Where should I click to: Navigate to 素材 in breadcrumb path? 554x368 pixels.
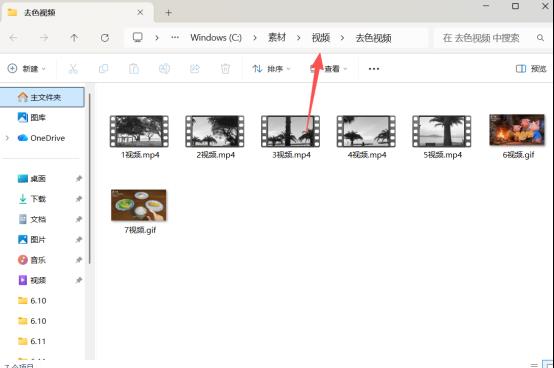click(277, 37)
